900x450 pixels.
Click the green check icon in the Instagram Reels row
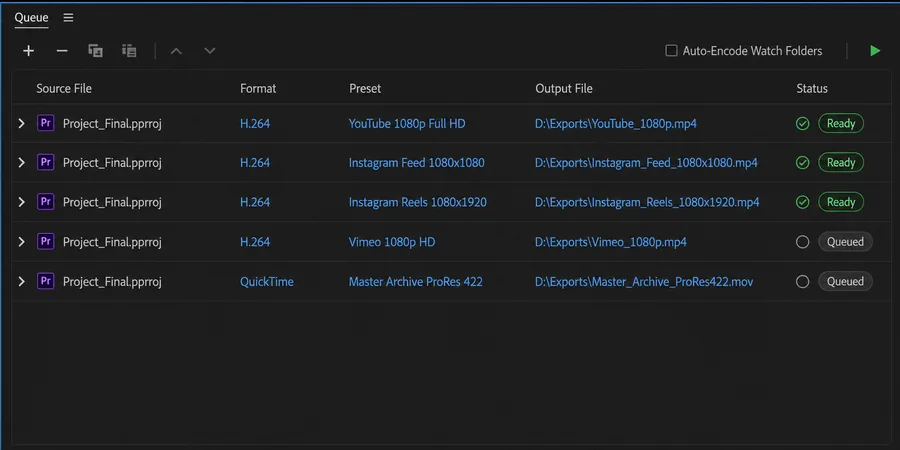(802, 202)
